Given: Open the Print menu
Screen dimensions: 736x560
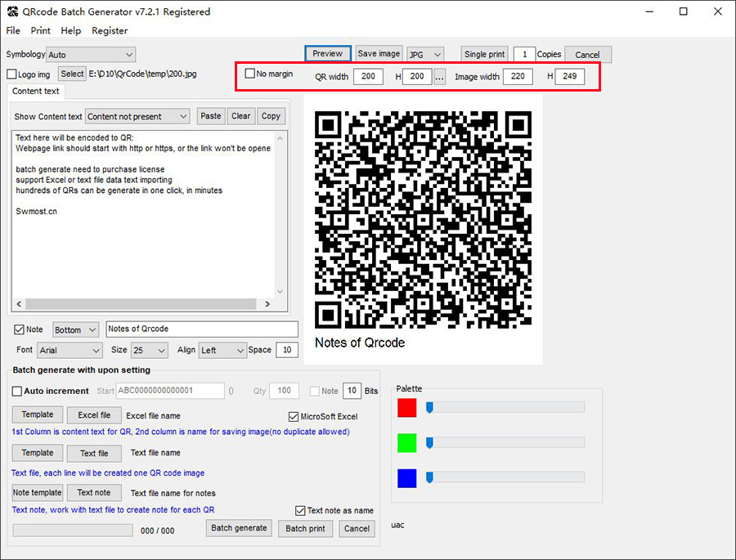Looking at the screenshot, I should click(40, 30).
